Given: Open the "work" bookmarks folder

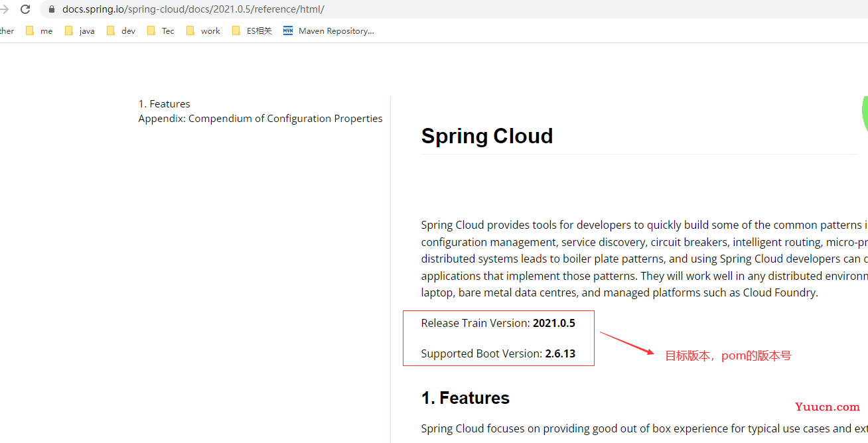Looking at the screenshot, I should coord(203,31).
